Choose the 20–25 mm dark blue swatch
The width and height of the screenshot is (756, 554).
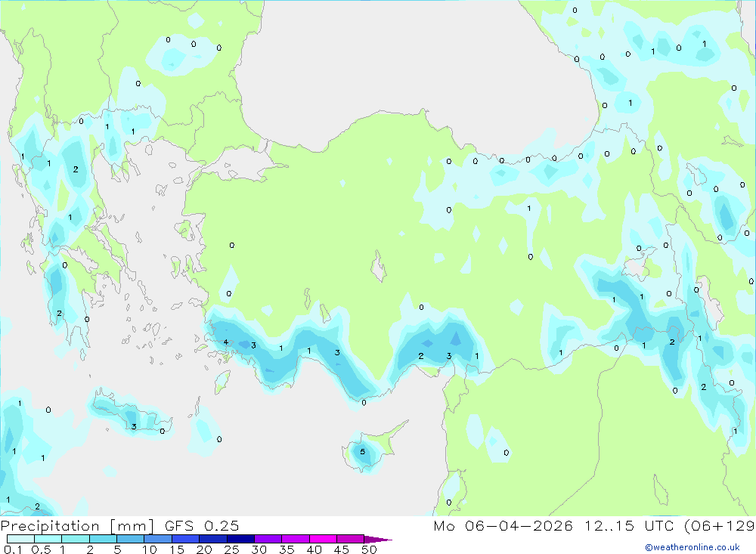pyautogui.click(x=213, y=539)
